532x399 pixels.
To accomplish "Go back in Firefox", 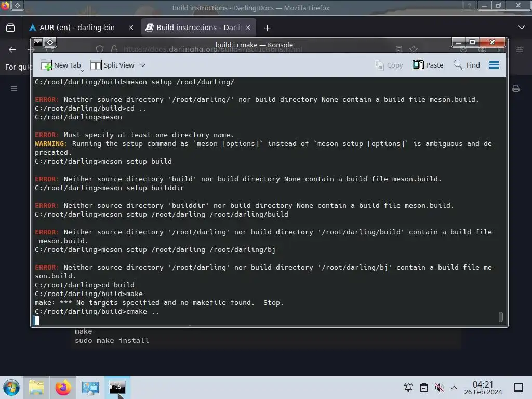I will pyautogui.click(x=12, y=49).
